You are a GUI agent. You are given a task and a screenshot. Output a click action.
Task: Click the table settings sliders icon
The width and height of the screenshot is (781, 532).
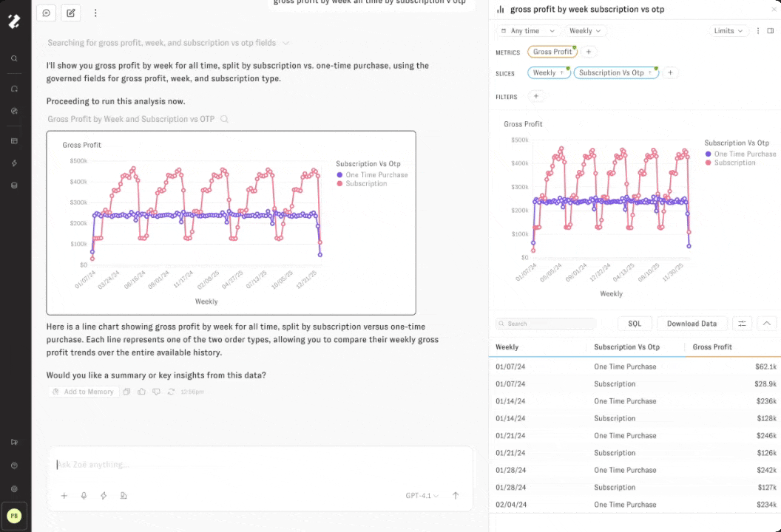pyautogui.click(x=742, y=324)
